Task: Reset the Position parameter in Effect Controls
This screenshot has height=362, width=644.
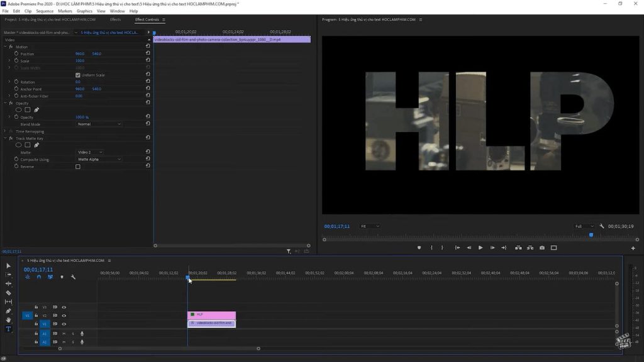Action: pyautogui.click(x=148, y=53)
